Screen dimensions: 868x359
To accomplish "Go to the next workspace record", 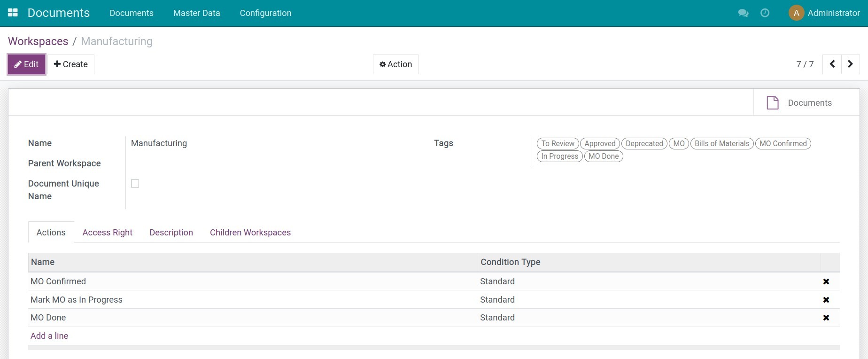I will coord(850,64).
